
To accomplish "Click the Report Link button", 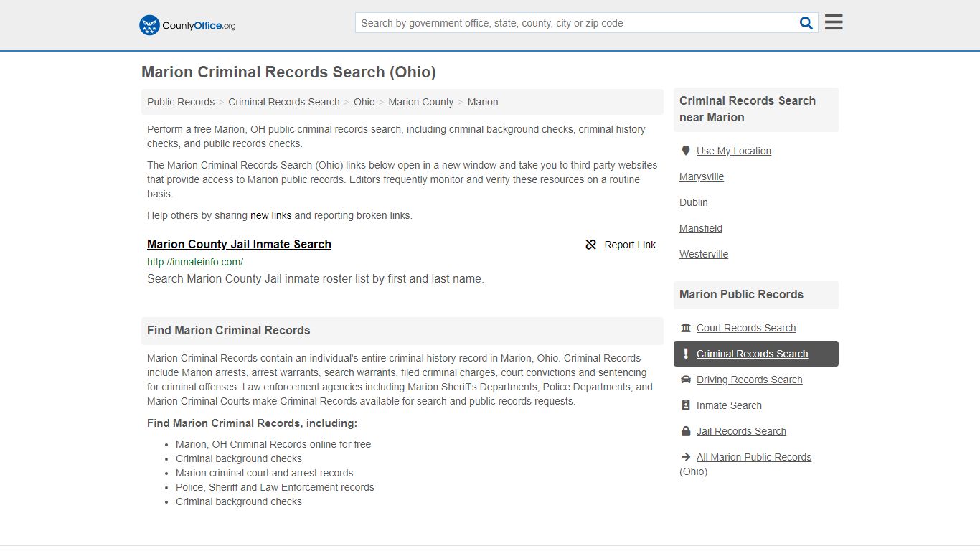I will click(621, 245).
